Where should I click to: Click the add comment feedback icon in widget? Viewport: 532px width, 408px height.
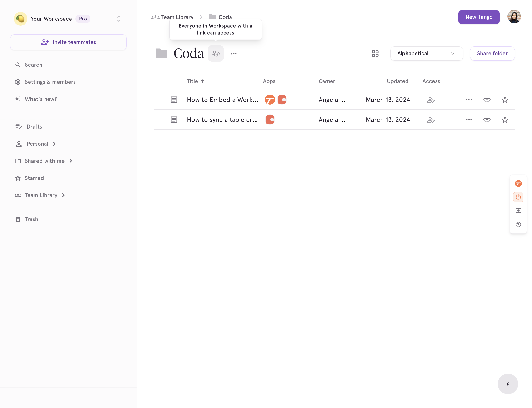pyautogui.click(x=518, y=211)
